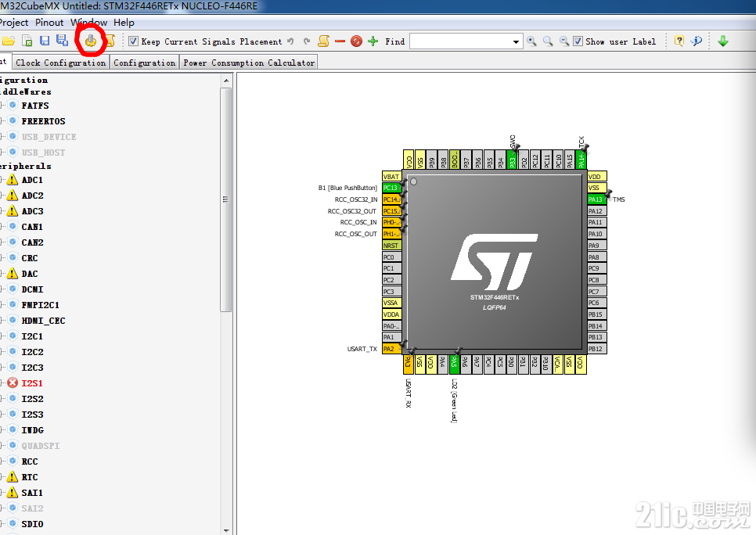The width and height of the screenshot is (756, 535).
Task: Expand the FREERTOS tree node
Action: tap(2, 121)
